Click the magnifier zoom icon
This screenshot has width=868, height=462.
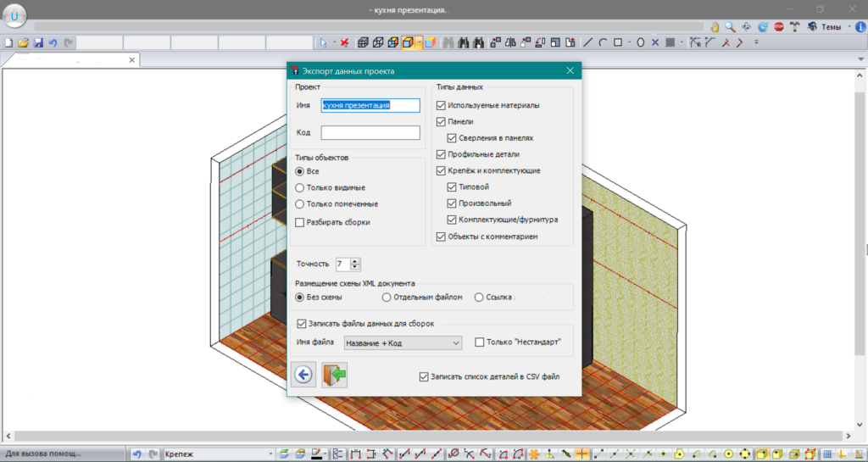click(x=730, y=26)
